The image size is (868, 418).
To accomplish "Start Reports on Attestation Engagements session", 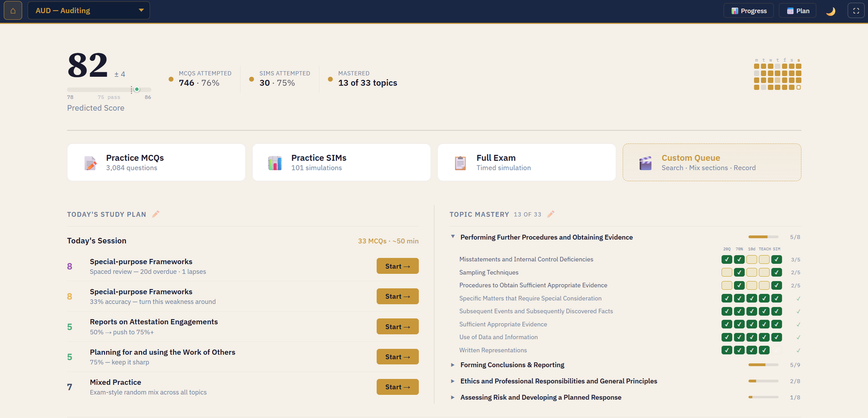I will tap(397, 326).
